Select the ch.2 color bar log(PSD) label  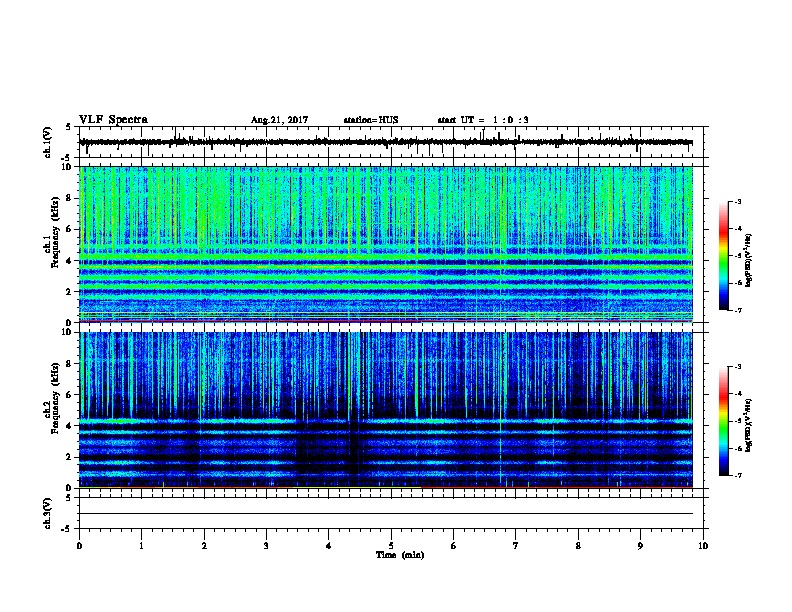(748, 426)
